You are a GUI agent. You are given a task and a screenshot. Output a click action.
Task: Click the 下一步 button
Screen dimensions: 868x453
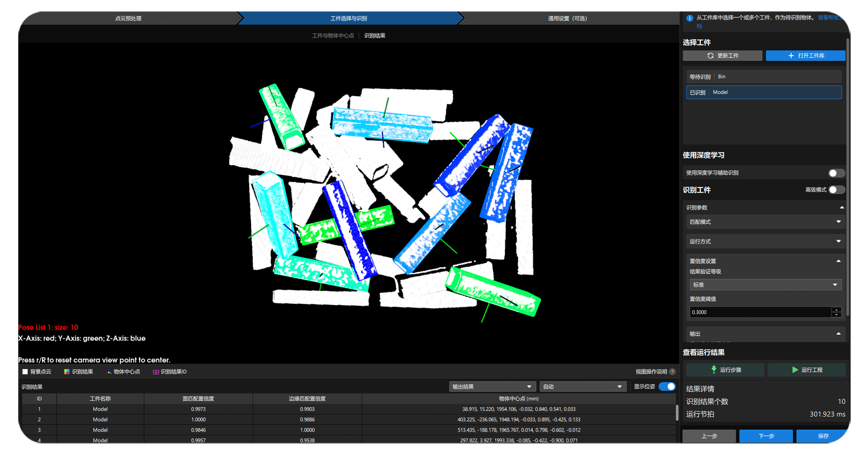coord(766,436)
